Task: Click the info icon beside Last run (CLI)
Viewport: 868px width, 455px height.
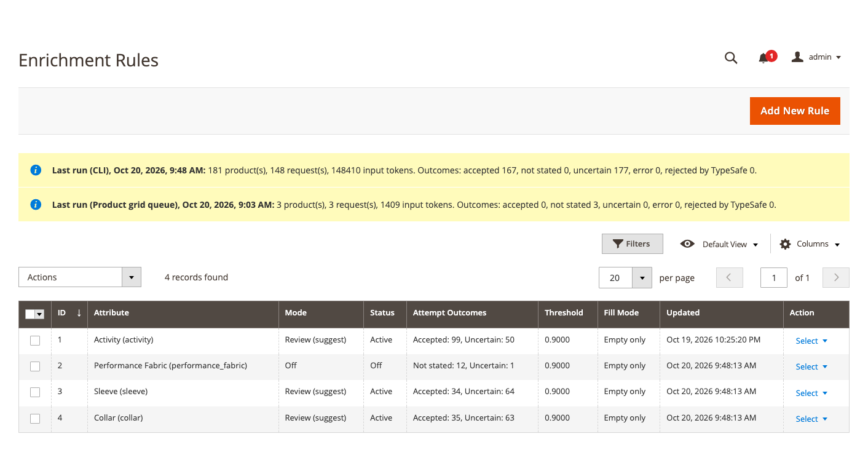Action: [36, 170]
